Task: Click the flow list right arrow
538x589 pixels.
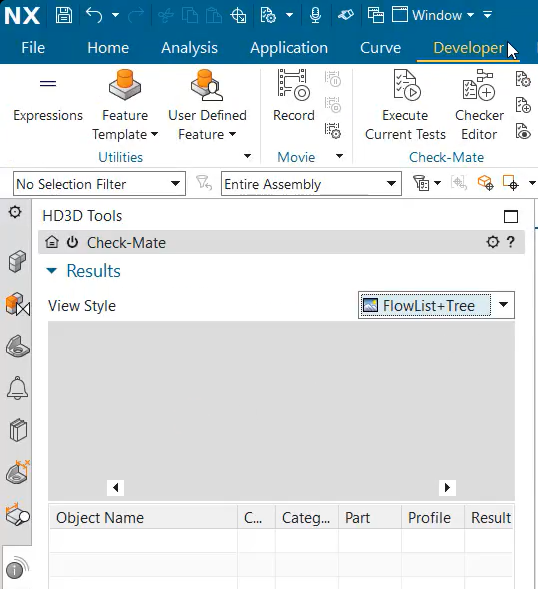Action: click(447, 488)
